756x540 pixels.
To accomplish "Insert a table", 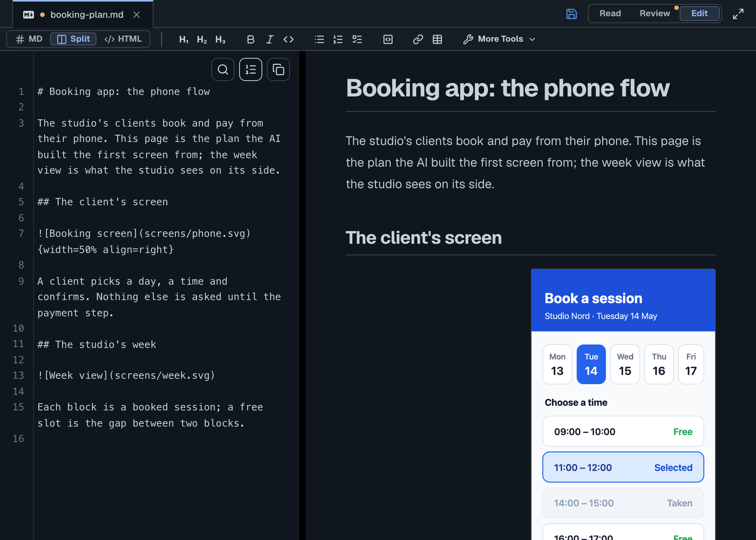I will (438, 39).
